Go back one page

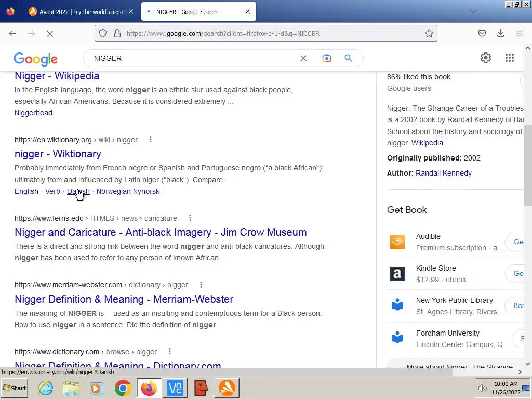click(x=12, y=33)
